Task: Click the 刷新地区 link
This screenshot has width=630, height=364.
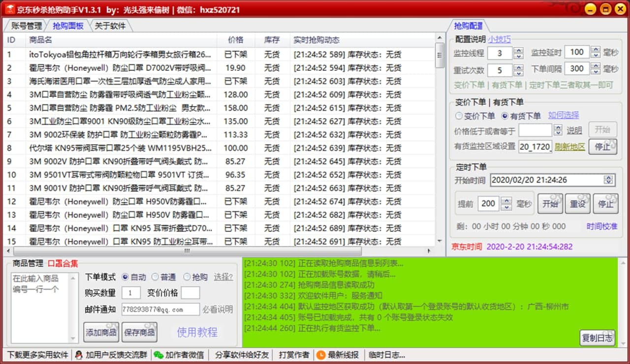Action: (570, 146)
